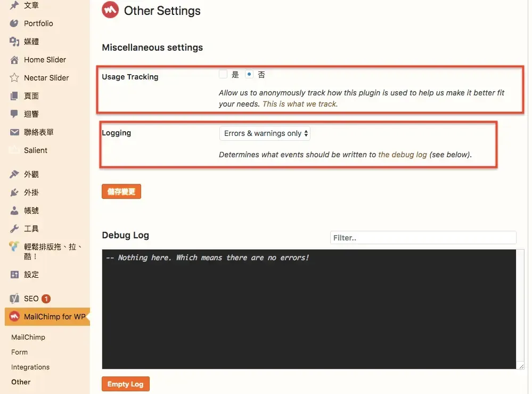Click the Debug Log heading
This screenshot has width=532, height=394.
pos(126,235)
